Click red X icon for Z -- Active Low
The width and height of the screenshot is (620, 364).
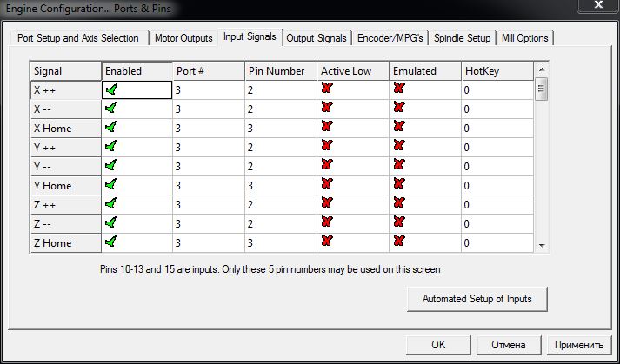pyautogui.click(x=327, y=222)
